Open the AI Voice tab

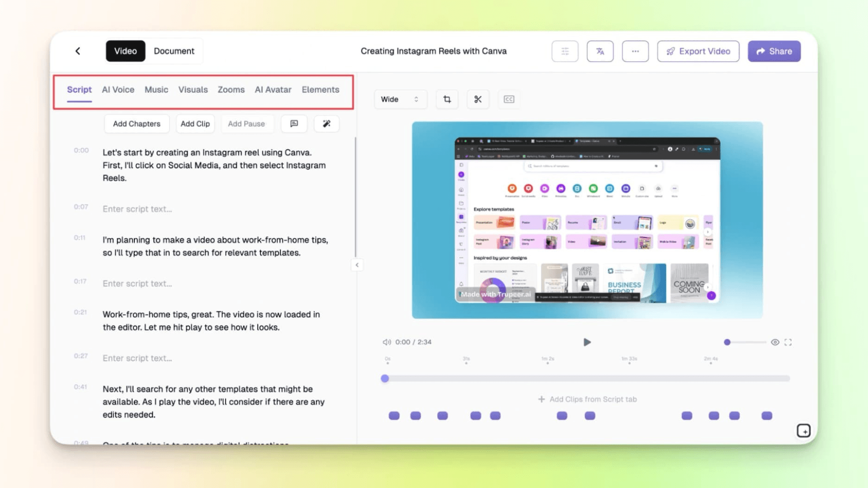click(x=118, y=89)
